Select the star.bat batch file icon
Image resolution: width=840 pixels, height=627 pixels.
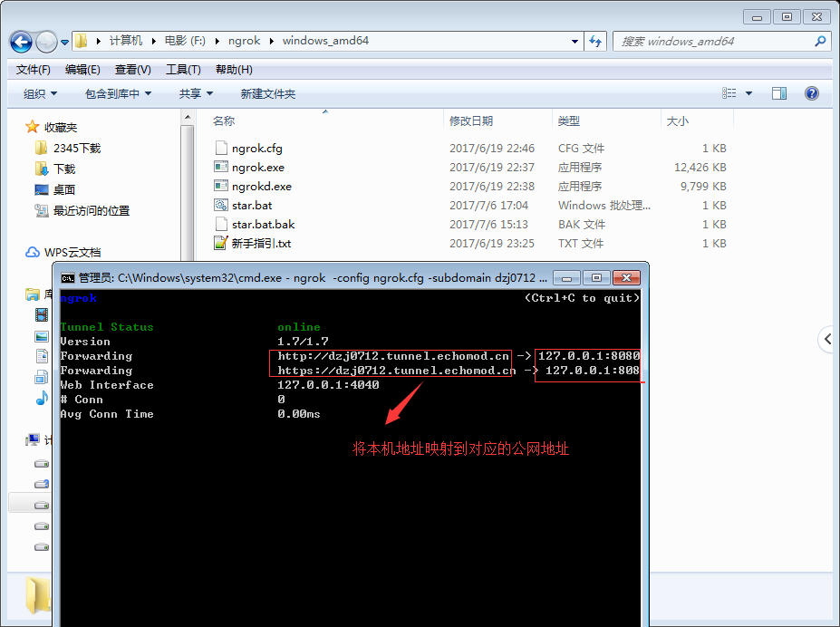click(x=221, y=205)
